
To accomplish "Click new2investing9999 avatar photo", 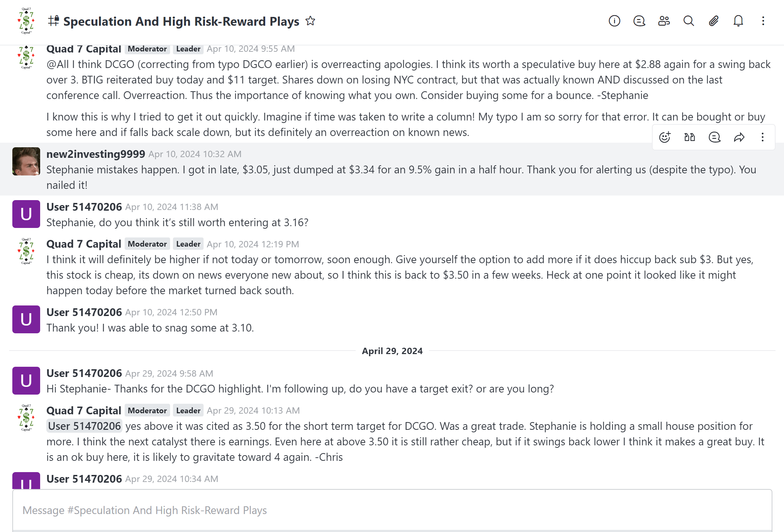I will (x=26, y=161).
